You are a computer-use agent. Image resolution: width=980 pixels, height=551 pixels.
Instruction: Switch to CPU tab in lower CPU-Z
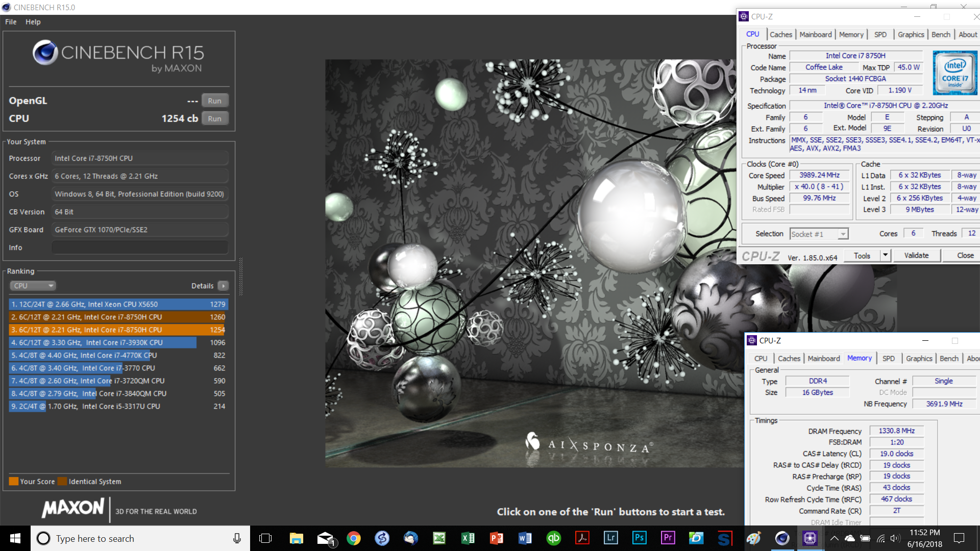[761, 359]
